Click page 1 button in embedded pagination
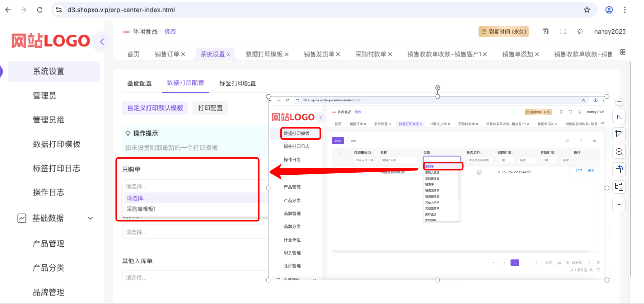This screenshot has height=304, width=644. point(515,263)
